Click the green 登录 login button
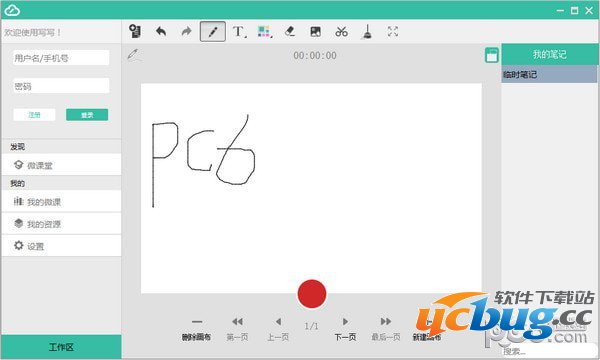 pos(87,115)
